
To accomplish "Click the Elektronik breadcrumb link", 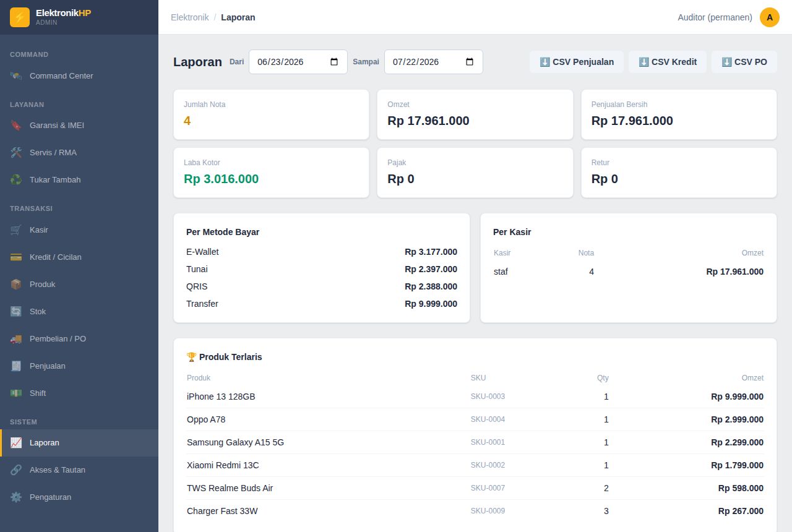I will pyautogui.click(x=190, y=17).
